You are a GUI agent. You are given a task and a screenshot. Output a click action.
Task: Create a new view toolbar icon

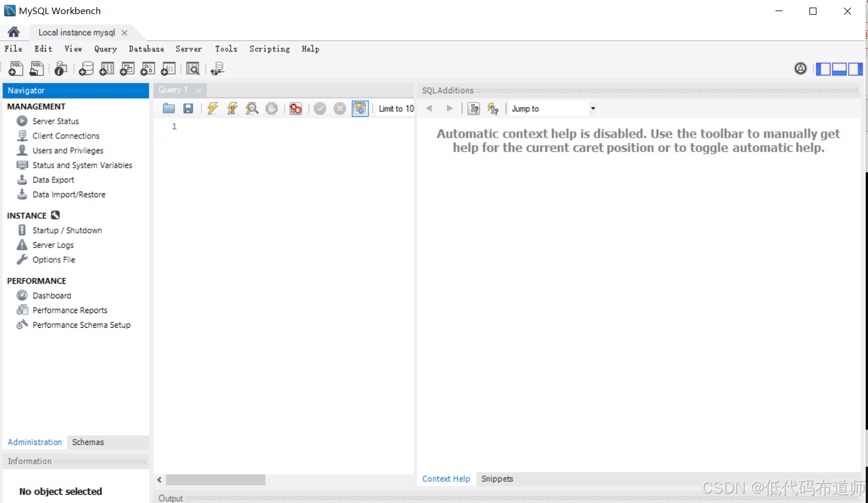click(127, 69)
